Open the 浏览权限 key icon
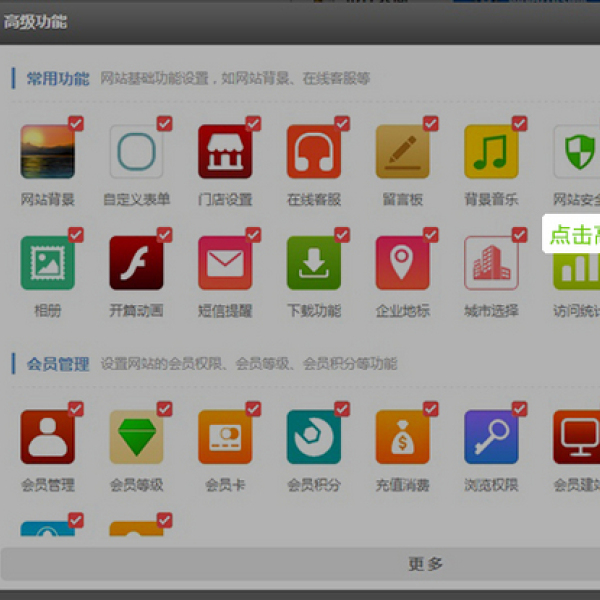Screen dimensions: 600x600 [491, 437]
